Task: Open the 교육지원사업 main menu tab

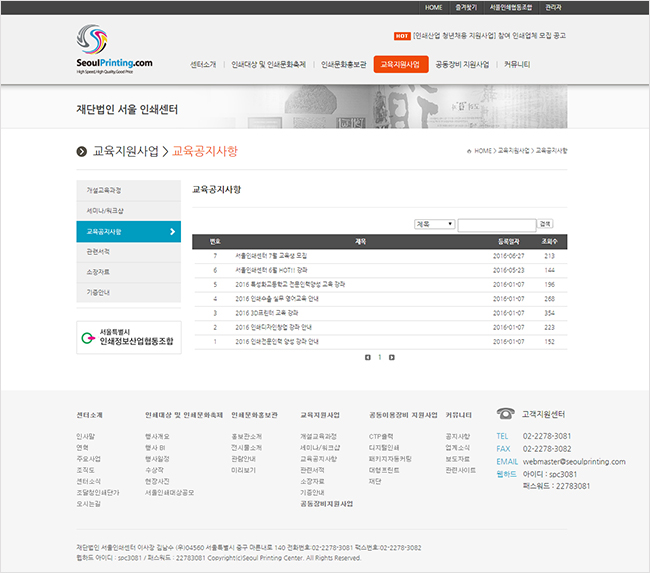Action: (402, 64)
